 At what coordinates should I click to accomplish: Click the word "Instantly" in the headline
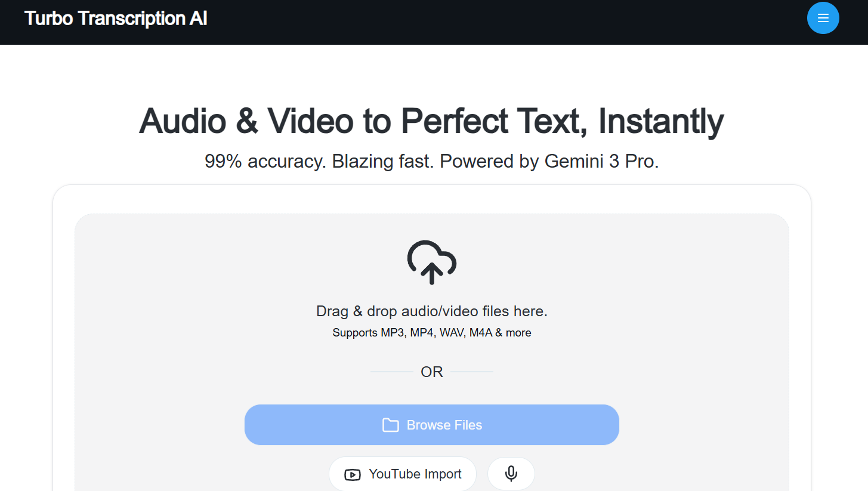(661, 121)
